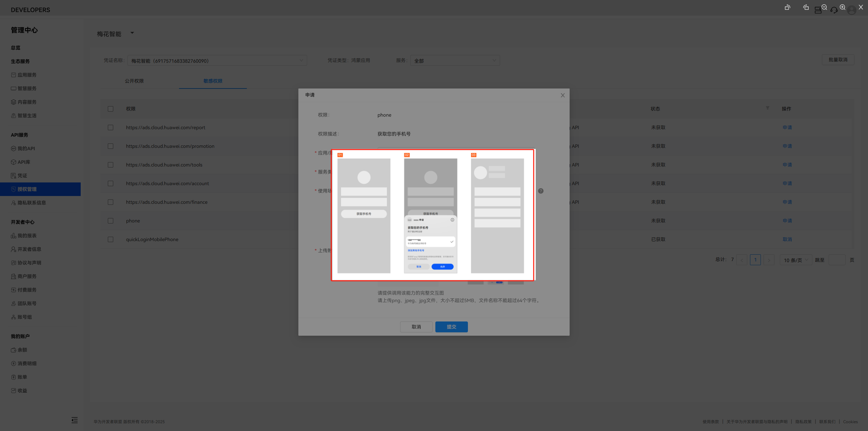868x431 pixels.
Task: Open the headset customer support icon
Action: 834,11
